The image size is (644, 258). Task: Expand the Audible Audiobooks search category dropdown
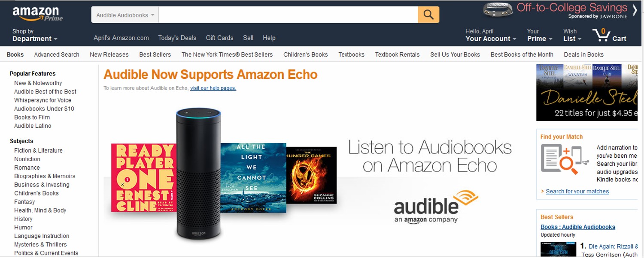click(125, 15)
